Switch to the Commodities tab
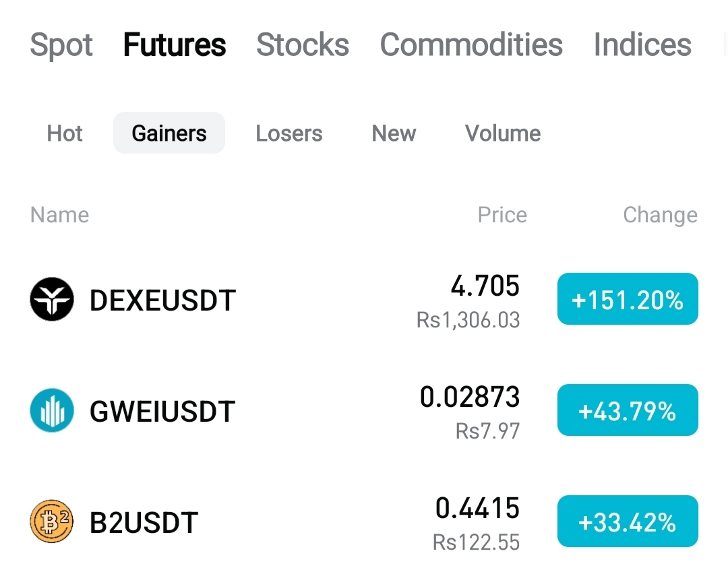728x576 pixels. (471, 44)
